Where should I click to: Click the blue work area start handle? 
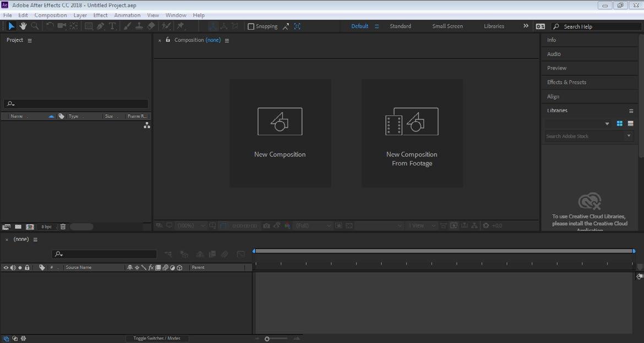pos(254,251)
